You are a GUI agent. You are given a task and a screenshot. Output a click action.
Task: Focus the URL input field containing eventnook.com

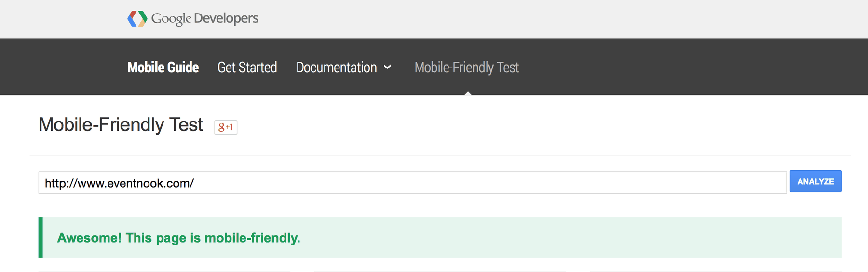tap(412, 183)
